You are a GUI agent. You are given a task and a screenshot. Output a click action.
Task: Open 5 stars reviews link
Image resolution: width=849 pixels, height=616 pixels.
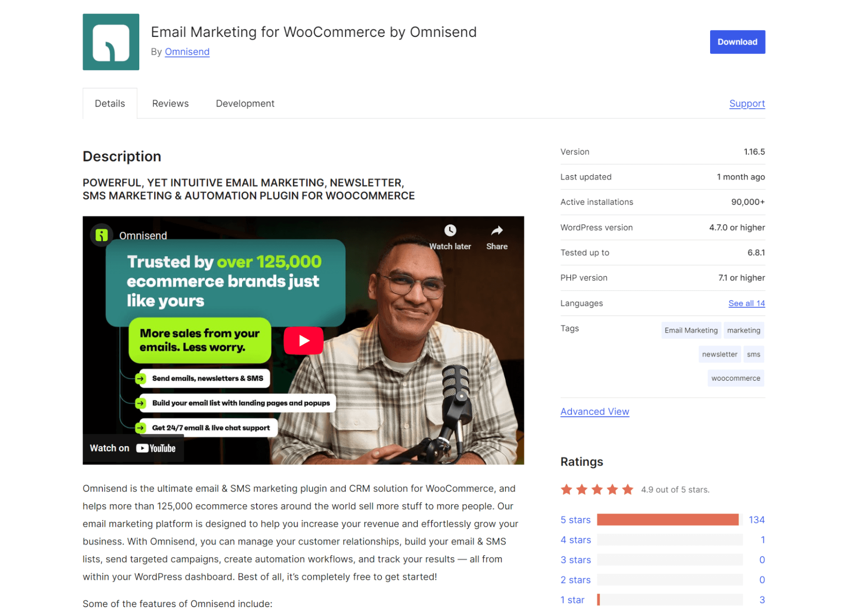point(575,520)
